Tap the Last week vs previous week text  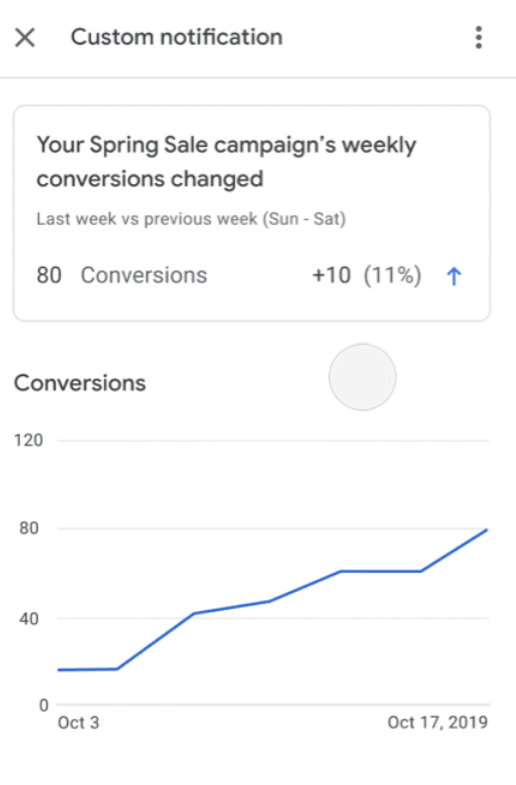click(x=191, y=219)
